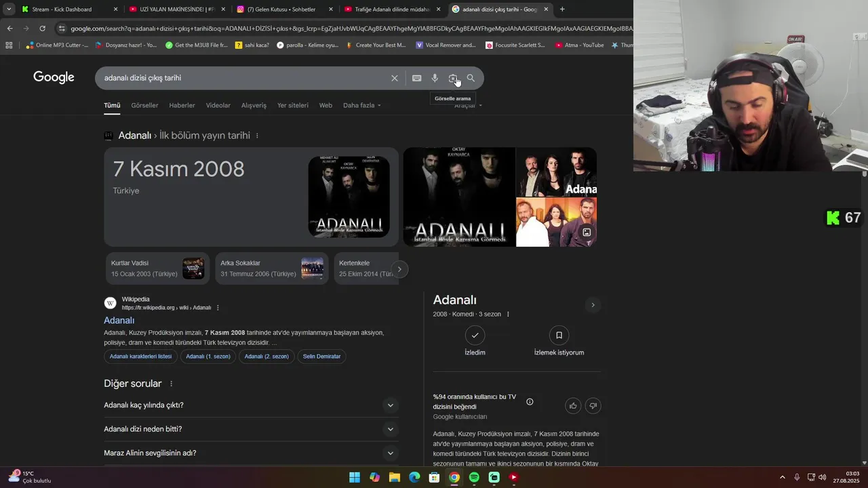Start voice search with microphone icon
Image resolution: width=868 pixels, height=488 pixels.
(435, 78)
